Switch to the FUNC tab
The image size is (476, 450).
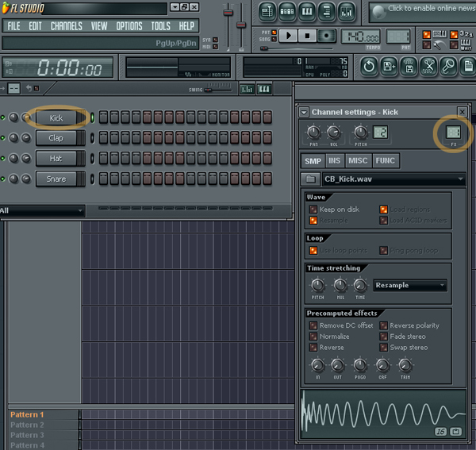point(386,160)
